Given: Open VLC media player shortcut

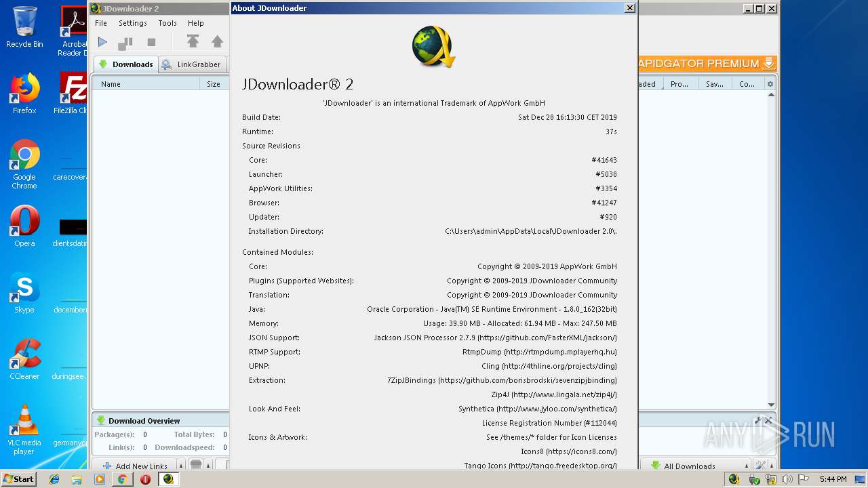Looking at the screenshot, I should pos(24,430).
